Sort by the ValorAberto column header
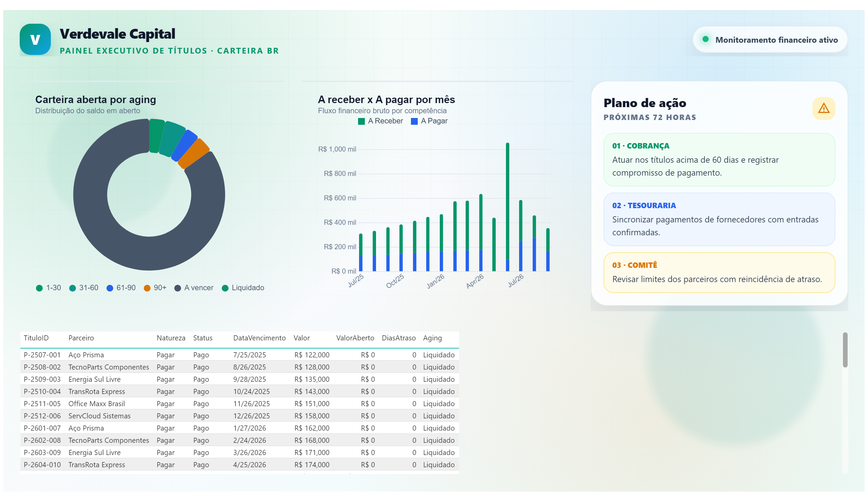The height and width of the screenshot is (495, 868). 355,338
